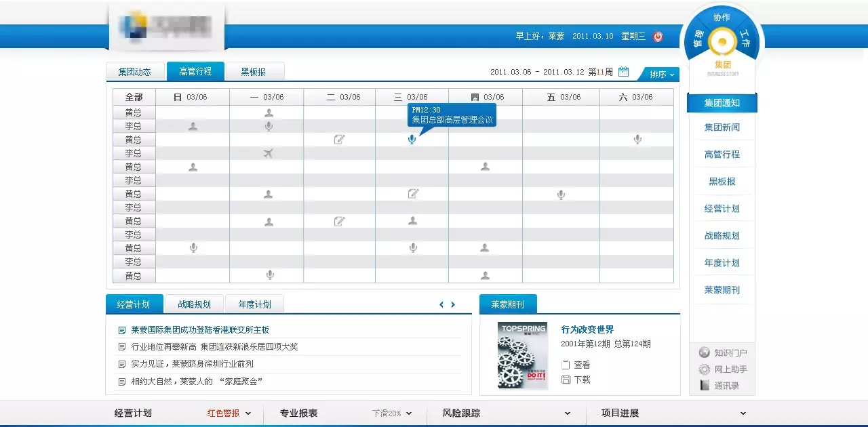Click the 下载 download icon for the magazine
This screenshot has height=427, width=868.
pyautogui.click(x=566, y=380)
